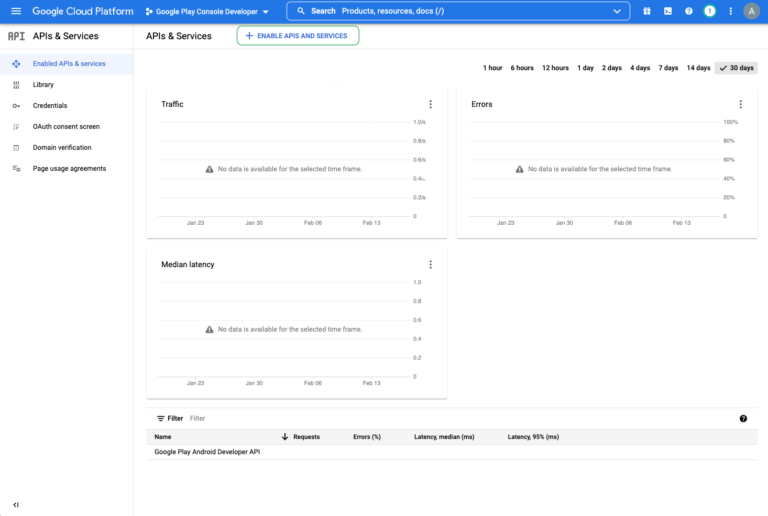Open OAuth consent screen page
Screen dimensions: 768x516
tap(67, 126)
